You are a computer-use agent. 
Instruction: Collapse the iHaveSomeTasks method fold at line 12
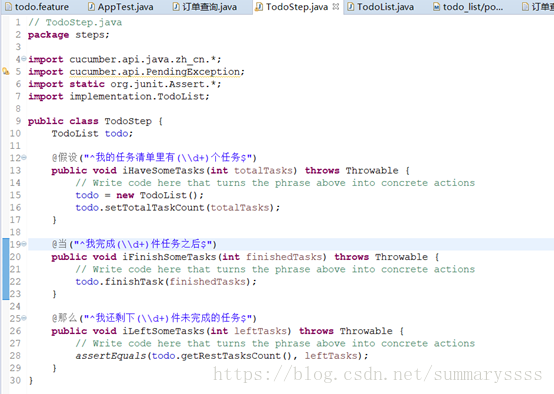pyautogui.click(x=24, y=157)
